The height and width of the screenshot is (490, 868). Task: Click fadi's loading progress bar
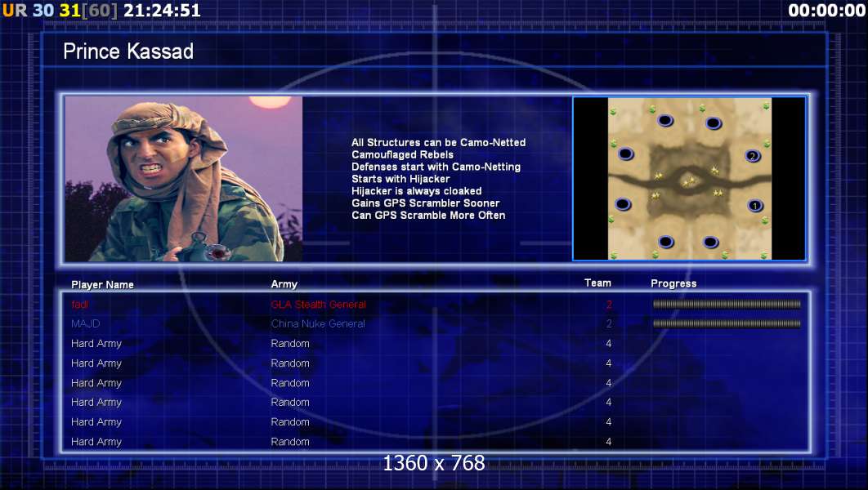point(727,304)
